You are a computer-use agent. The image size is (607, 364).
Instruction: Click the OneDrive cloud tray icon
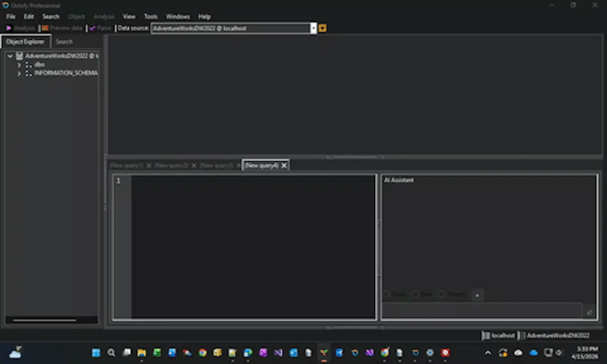click(533, 353)
